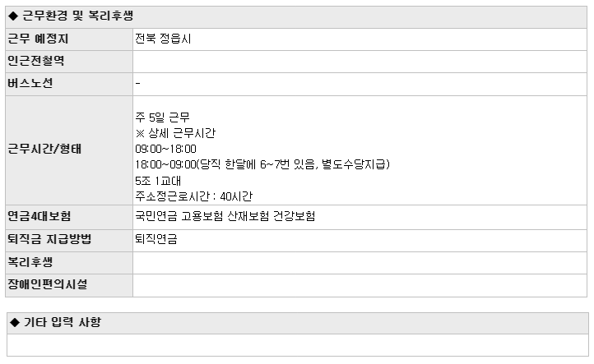The height and width of the screenshot is (364, 594).
Task: Select the 인근전철역 label cell
Action: coord(69,62)
